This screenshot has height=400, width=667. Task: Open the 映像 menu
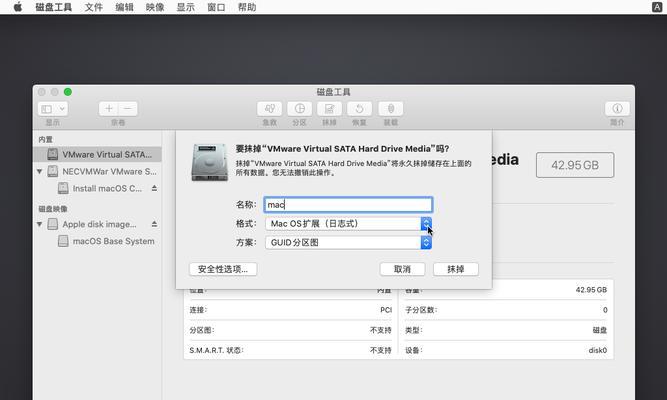click(155, 7)
